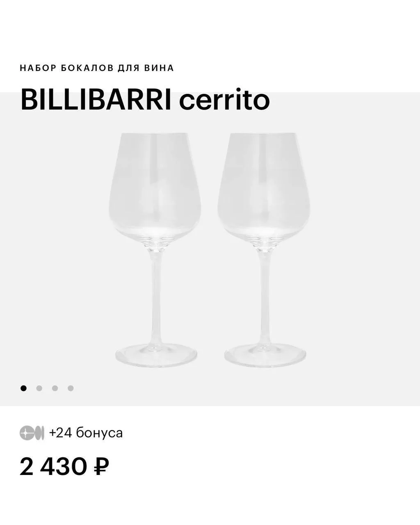Click the left wine glass stem

[156, 295]
